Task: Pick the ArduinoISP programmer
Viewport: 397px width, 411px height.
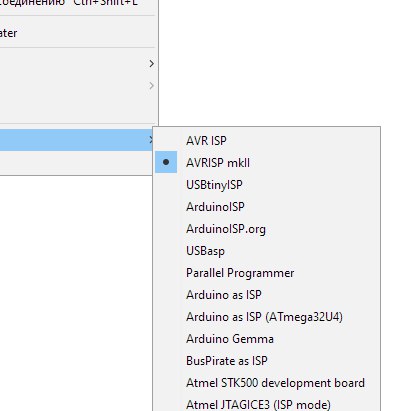Action: (266, 206)
